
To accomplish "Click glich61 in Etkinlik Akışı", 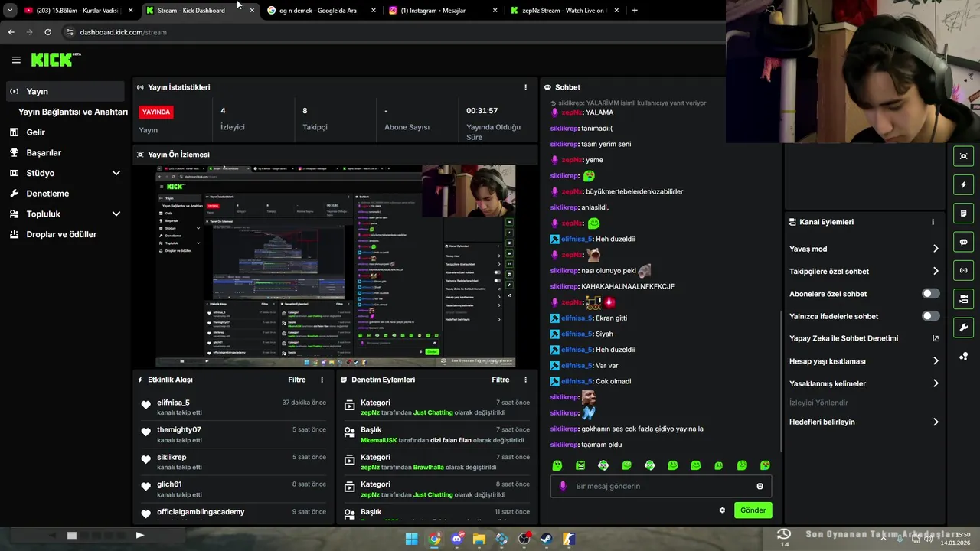I will [169, 484].
